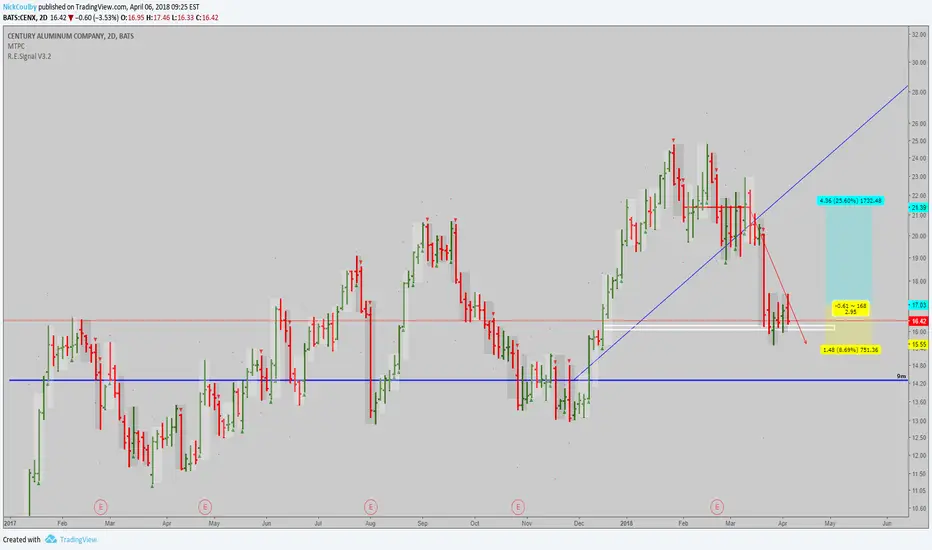This screenshot has width=932, height=550.
Task: Click the 20.00 price axis label
Action: (x=918, y=235)
